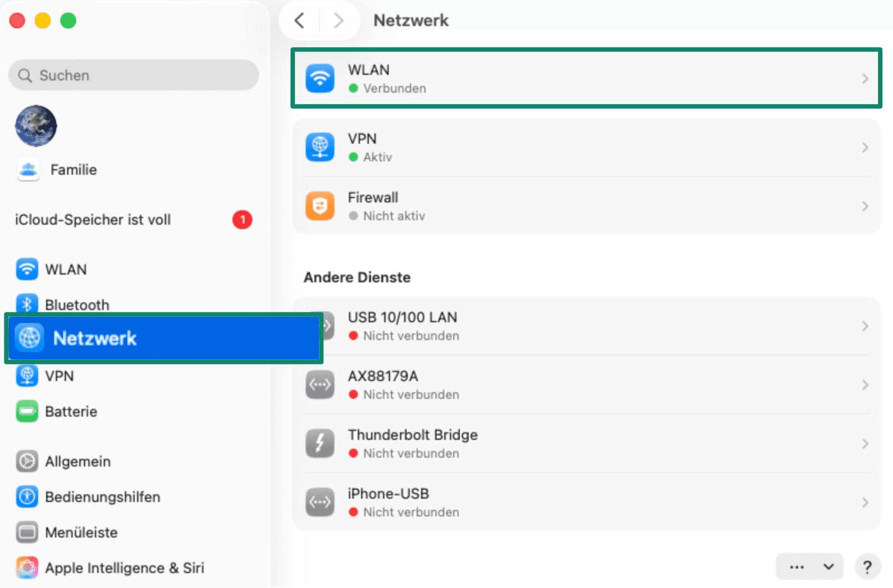Click the VPN globe icon in the sidebar
This screenshot has height=588, width=893.
27,376
